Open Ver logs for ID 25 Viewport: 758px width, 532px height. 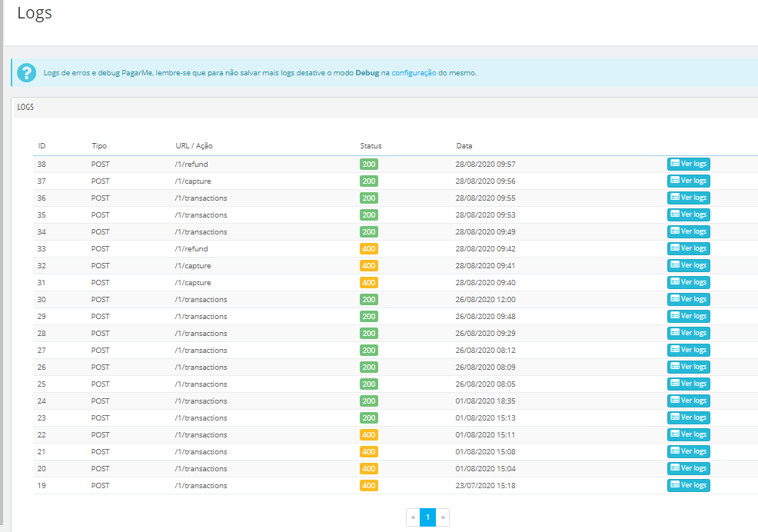688,384
